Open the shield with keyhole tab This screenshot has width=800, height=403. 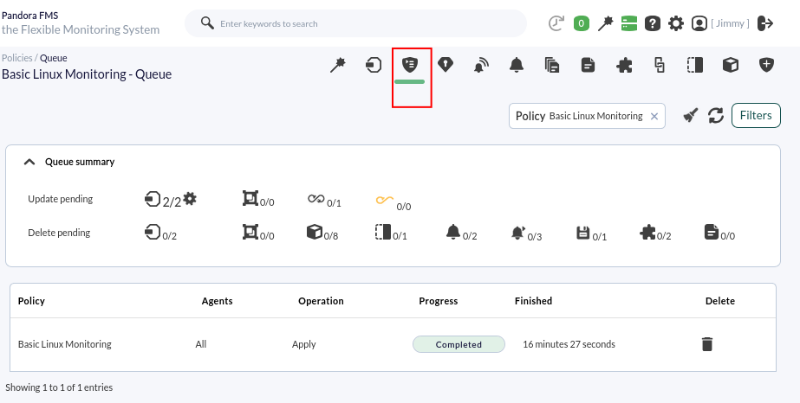pos(445,65)
